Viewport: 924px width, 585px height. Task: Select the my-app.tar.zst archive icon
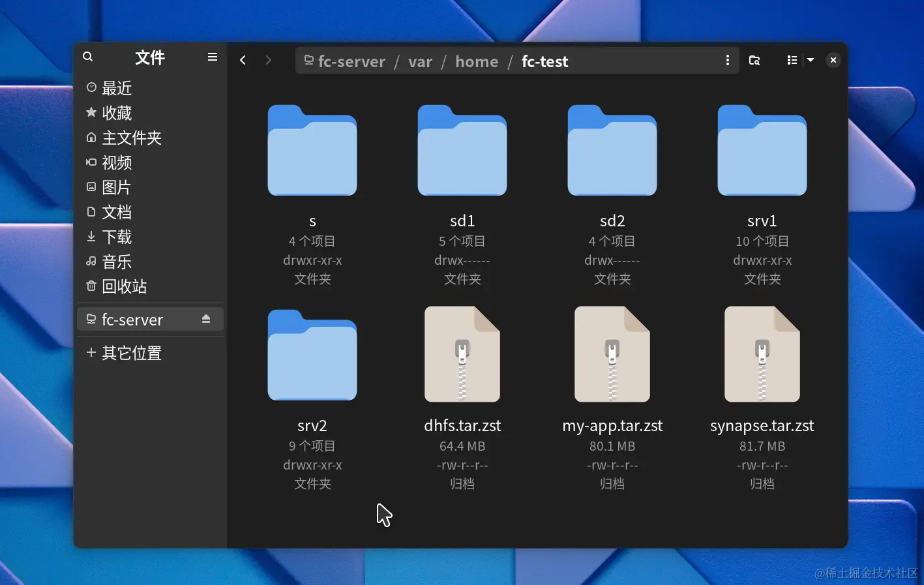click(612, 354)
